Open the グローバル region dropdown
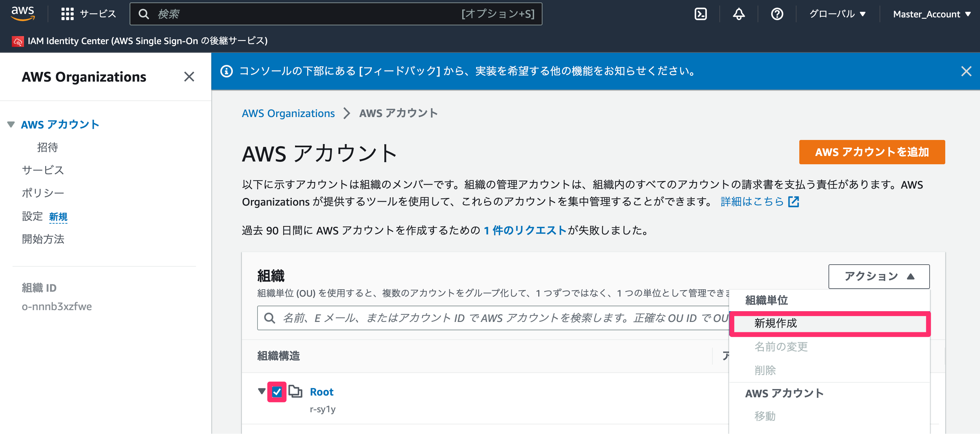This screenshot has width=980, height=448. [837, 14]
